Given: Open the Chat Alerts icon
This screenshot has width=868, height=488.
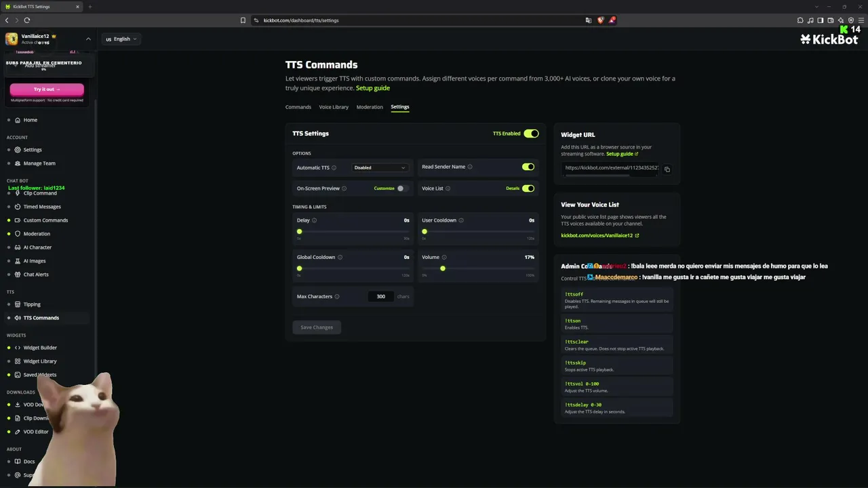Looking at the screenshot, I should (x=18, y=274).
